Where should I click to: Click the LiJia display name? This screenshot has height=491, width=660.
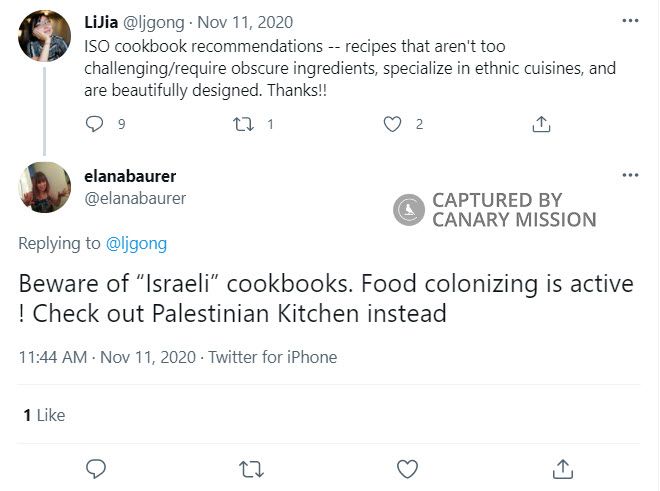pyautogui.click(x=103, y=19)
